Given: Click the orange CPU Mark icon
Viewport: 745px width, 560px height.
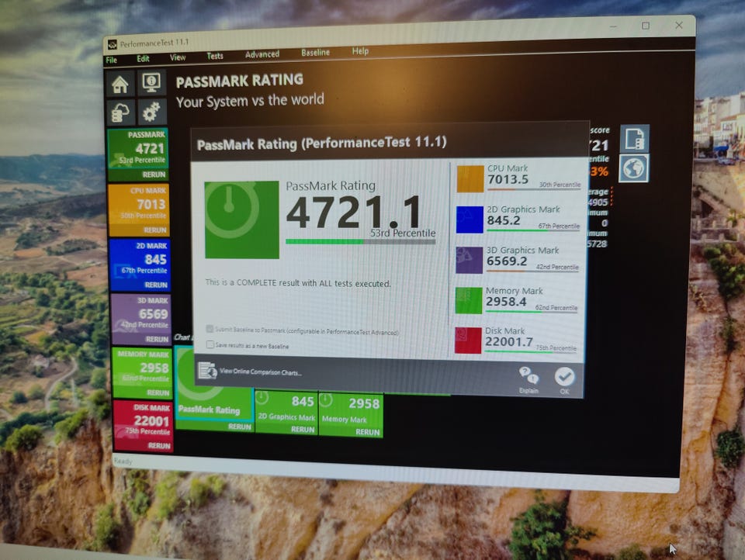Looking at the screenshot, I should point(470,178).
